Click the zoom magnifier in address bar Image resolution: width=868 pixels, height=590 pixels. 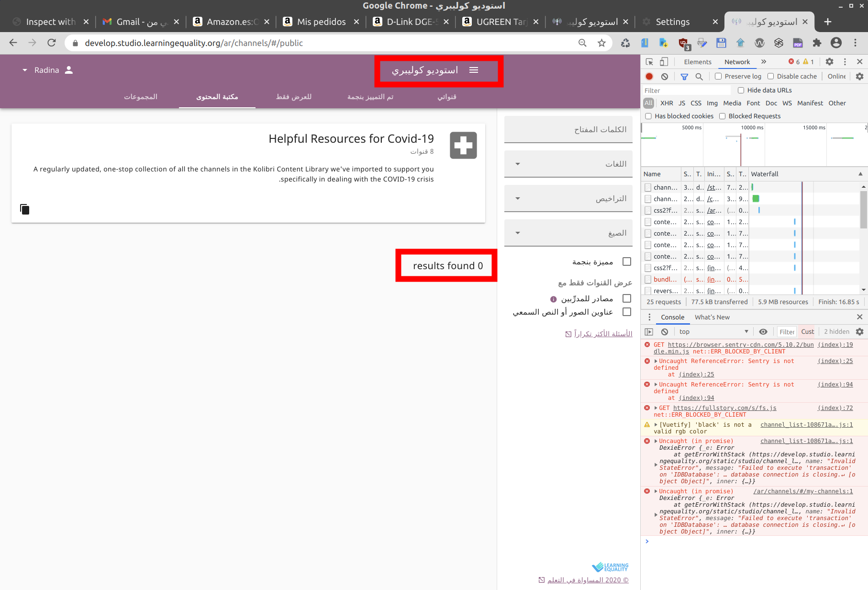tap(582, 43)
